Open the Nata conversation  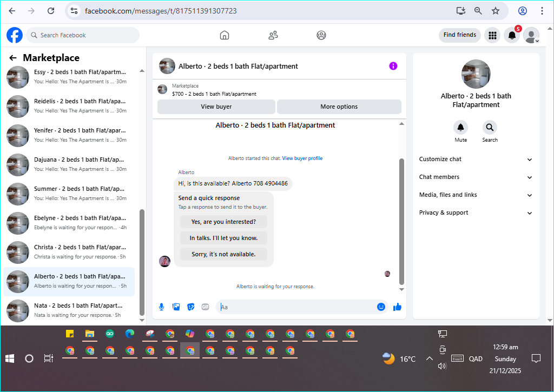coord(69,310)
